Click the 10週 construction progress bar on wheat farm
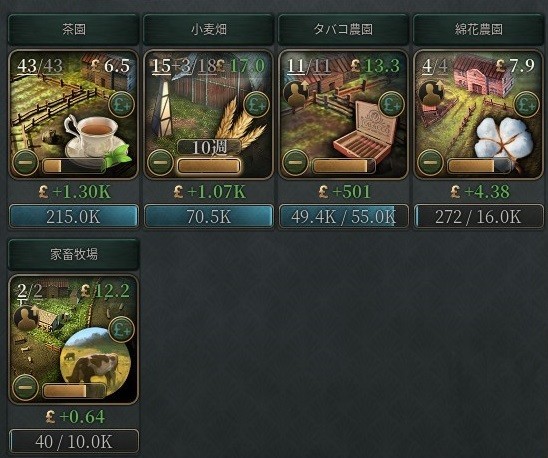 pyautogui.click(x=209, y=166)
